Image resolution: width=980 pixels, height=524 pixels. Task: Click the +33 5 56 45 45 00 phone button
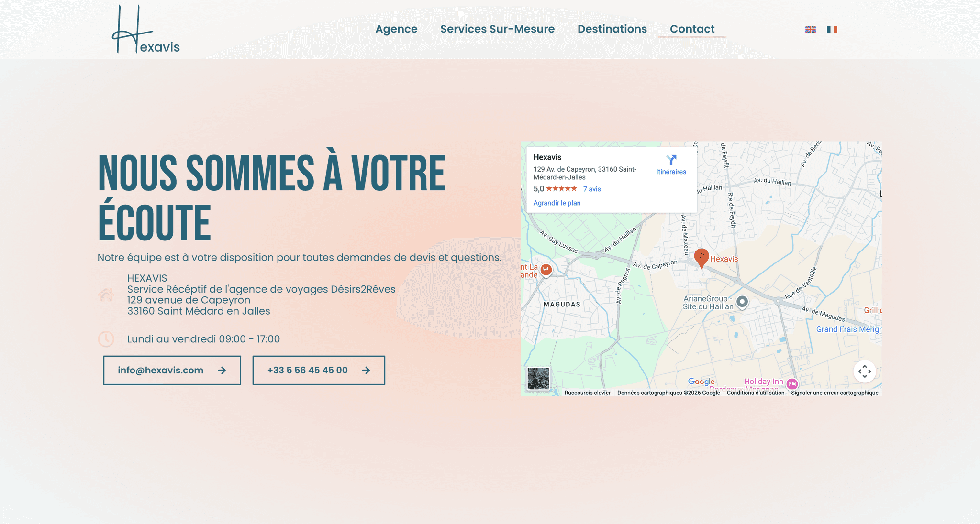pos(318,370)
